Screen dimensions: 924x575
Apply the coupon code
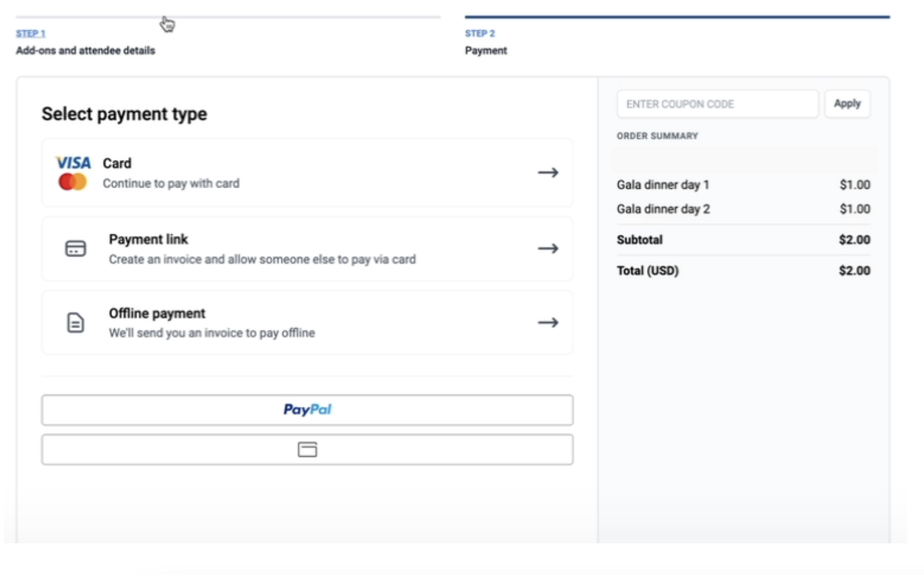point(847,104)
